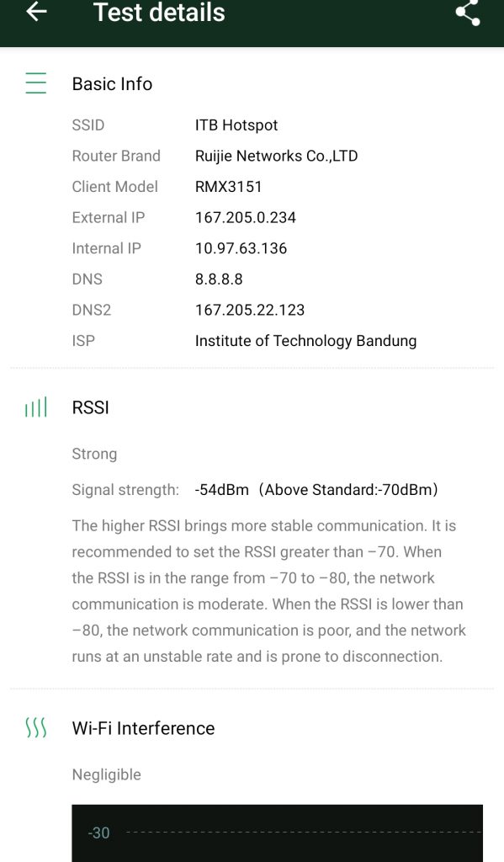Screen dimensions: 504x862
Task: Select the Test details title
Action: 159,12
